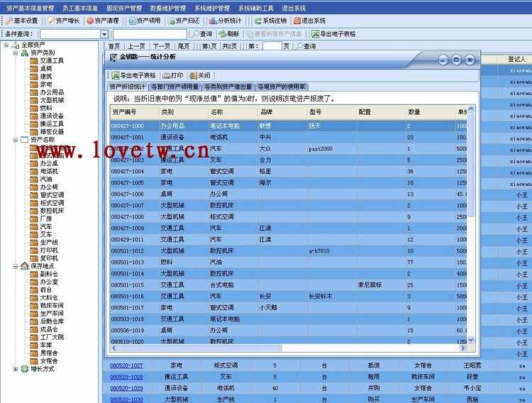The height and width of the screenshot is (403, 532).
Task: Select the 办公用品 category folder
Action: [x=47, y=92]
